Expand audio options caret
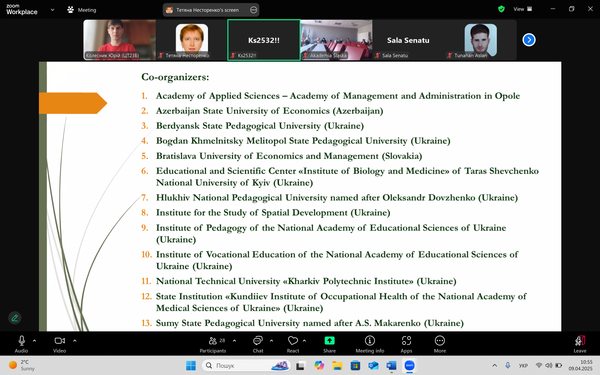 coord(34,340)
